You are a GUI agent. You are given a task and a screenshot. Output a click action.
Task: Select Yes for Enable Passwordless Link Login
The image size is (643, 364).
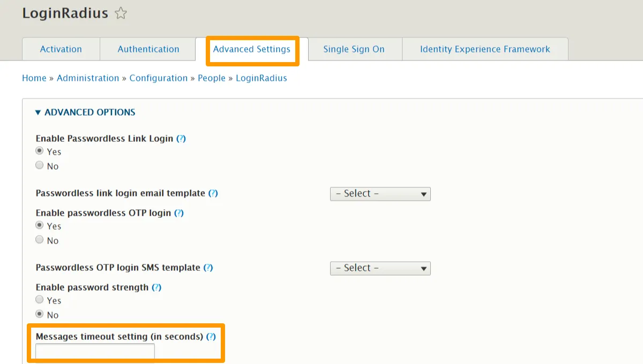point(40,151)
